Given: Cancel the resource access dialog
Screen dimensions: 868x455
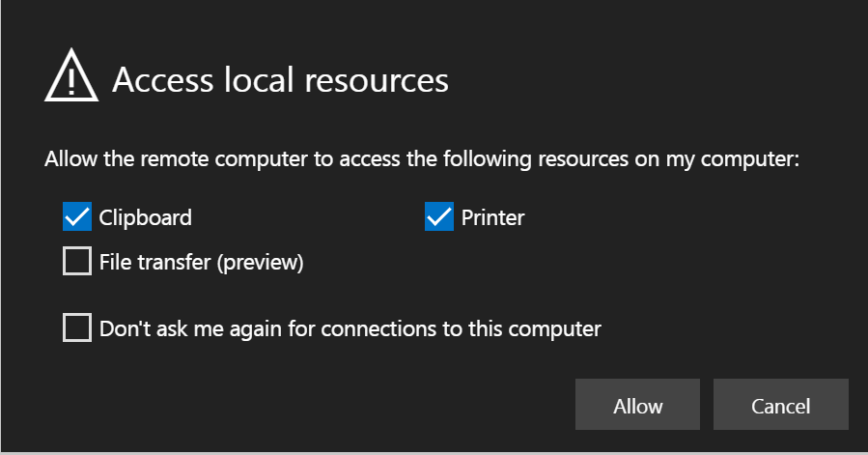Looking at the screenshot, I should click(780, 405).
